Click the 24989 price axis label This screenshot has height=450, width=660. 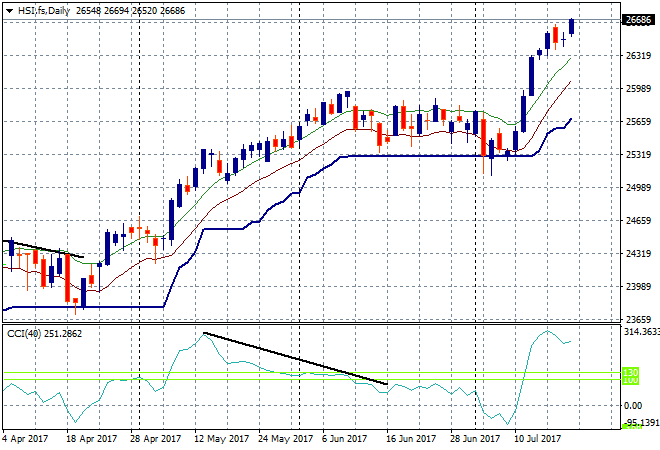[x=638, y=188]
